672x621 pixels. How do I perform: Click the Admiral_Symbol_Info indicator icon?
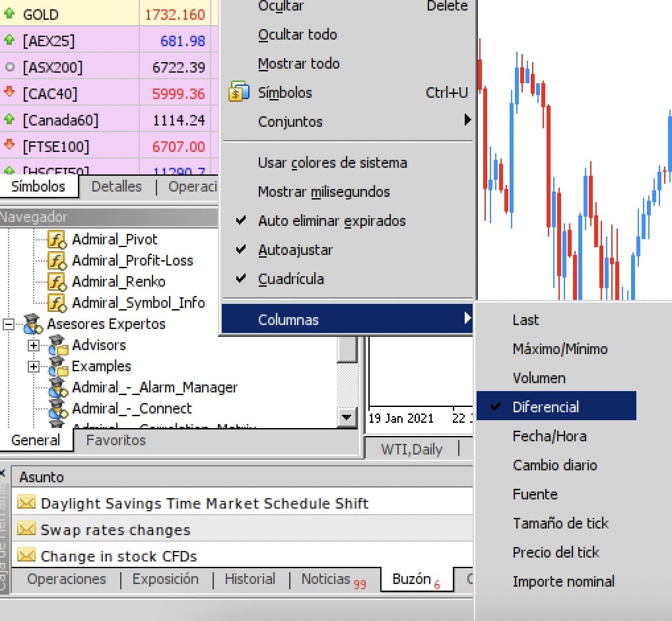57,303
